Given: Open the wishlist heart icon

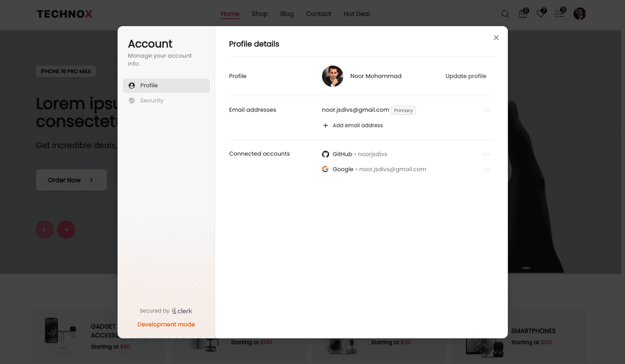Looking at the screenshot, I should [541, 14].
